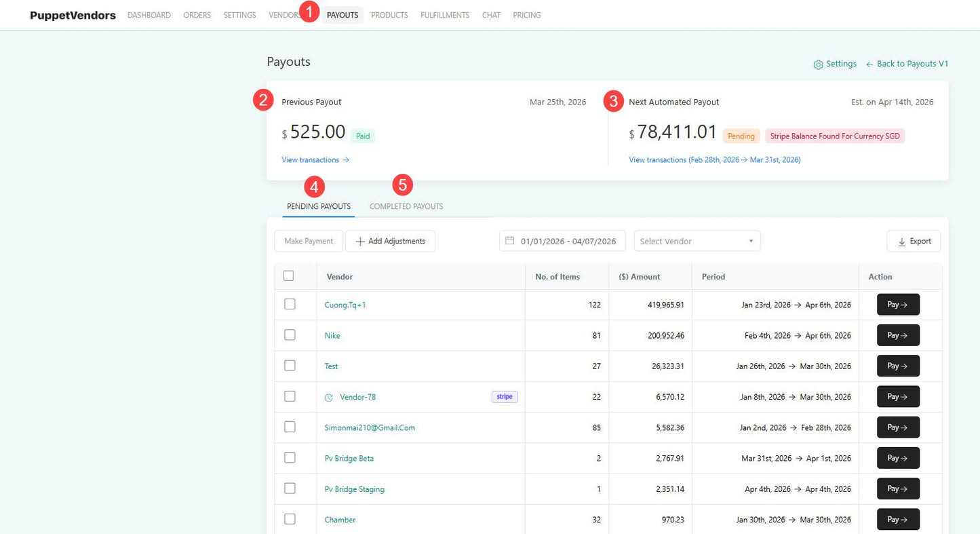Click the Export download icon
This screenshot has width=980, height=534.
click(x=901, y=242)
